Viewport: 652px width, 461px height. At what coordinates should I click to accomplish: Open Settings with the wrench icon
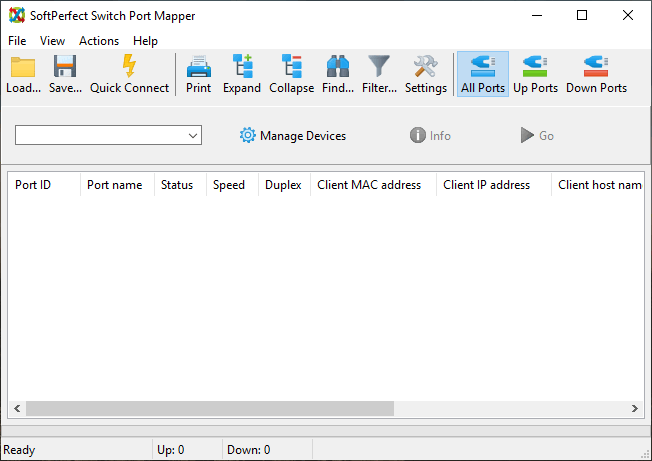426,66
